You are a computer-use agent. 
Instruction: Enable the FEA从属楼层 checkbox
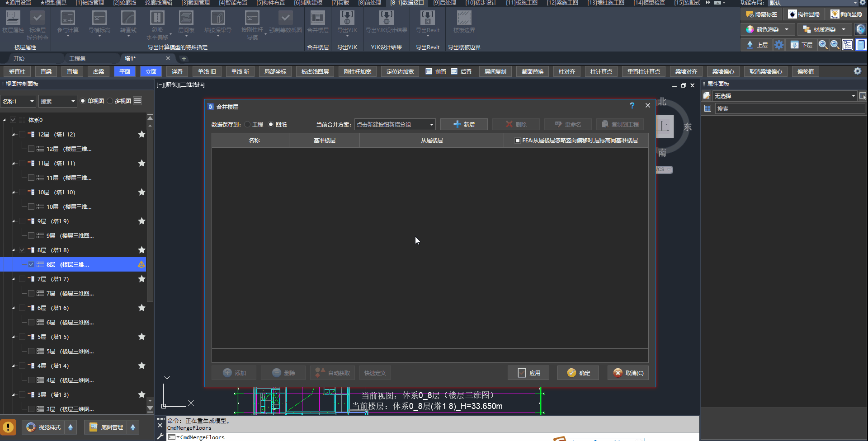[518, 141]
